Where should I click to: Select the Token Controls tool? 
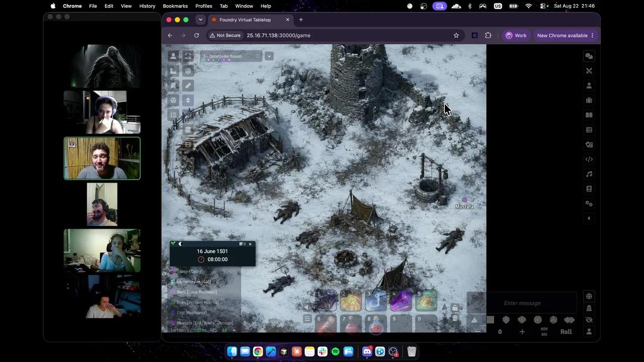[x=174, y=56]
